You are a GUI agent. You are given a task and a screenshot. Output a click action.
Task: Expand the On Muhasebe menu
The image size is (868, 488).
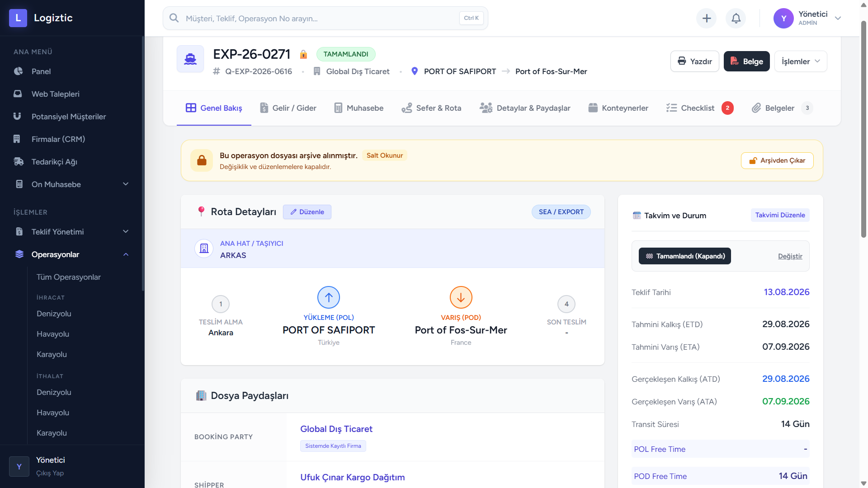coord(72,184)
